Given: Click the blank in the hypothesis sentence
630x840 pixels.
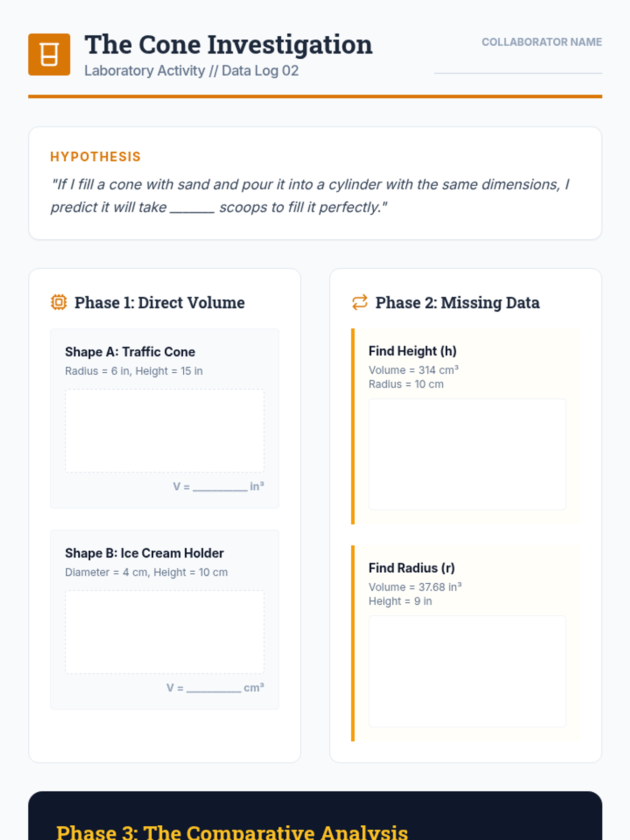Looking at the screenshot, I should point(192,208).
